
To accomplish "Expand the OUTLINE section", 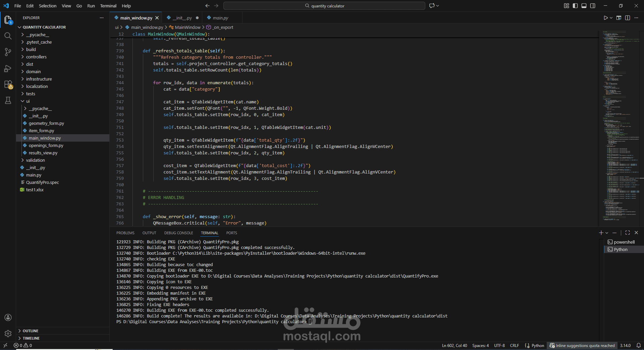I will point(30,331).
